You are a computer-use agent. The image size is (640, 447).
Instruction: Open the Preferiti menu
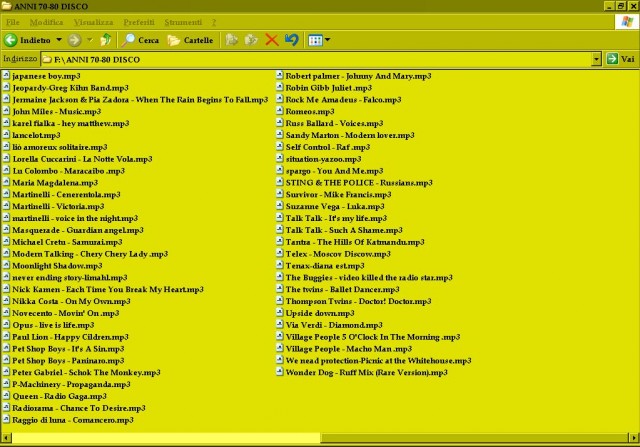(x=139, y=21)
